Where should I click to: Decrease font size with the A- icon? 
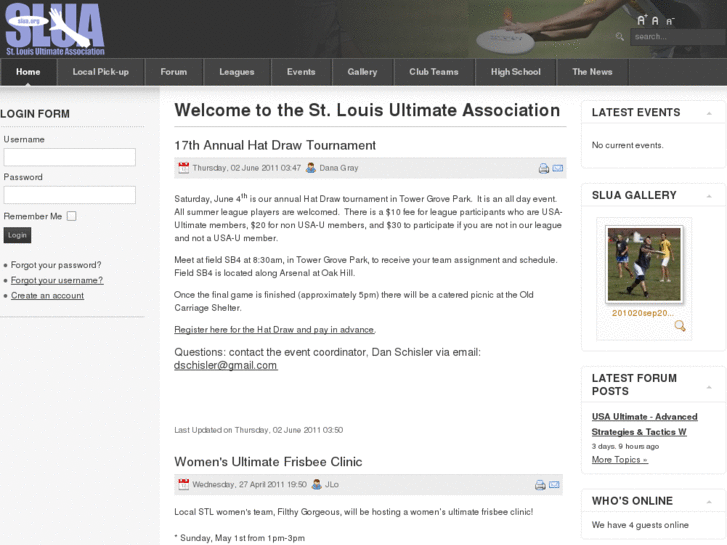tap(670, 21)
